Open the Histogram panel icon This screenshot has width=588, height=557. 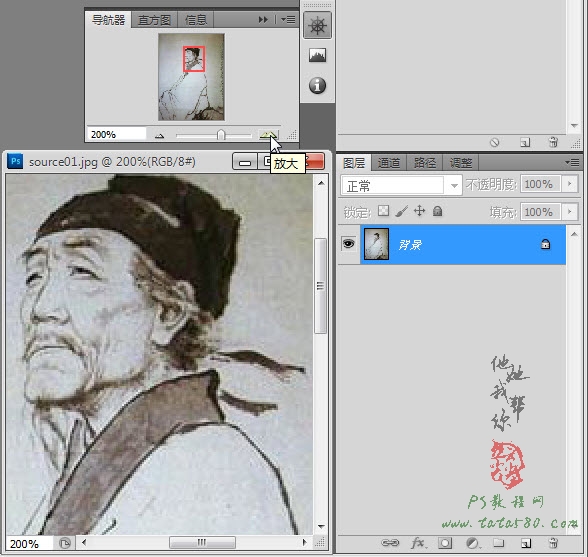(x=317, y=55)
